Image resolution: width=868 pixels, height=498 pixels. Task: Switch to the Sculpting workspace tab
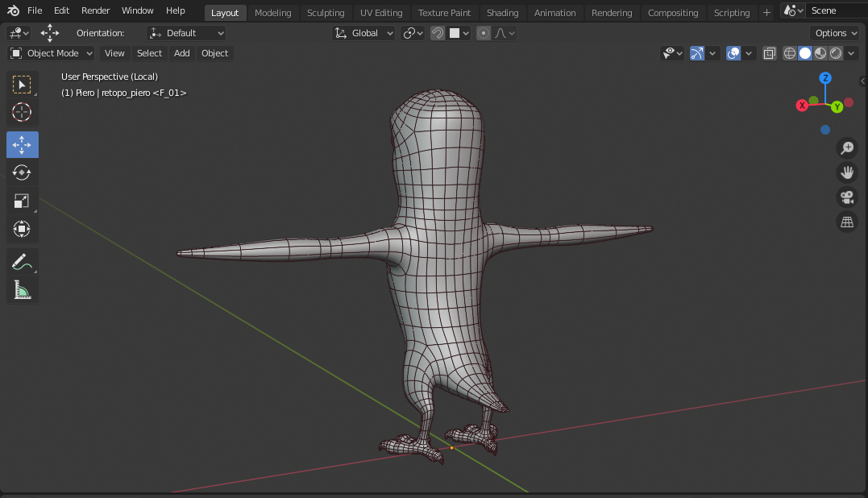[326, 12]
